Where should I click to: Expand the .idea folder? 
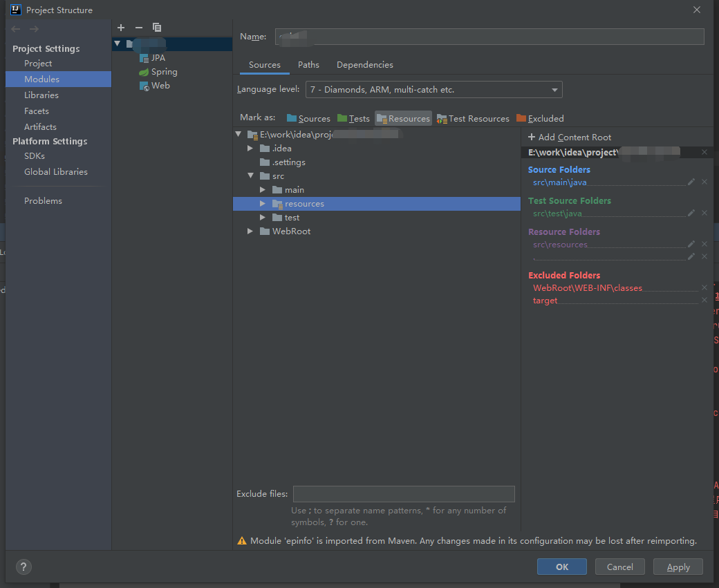tap(250, 149)
